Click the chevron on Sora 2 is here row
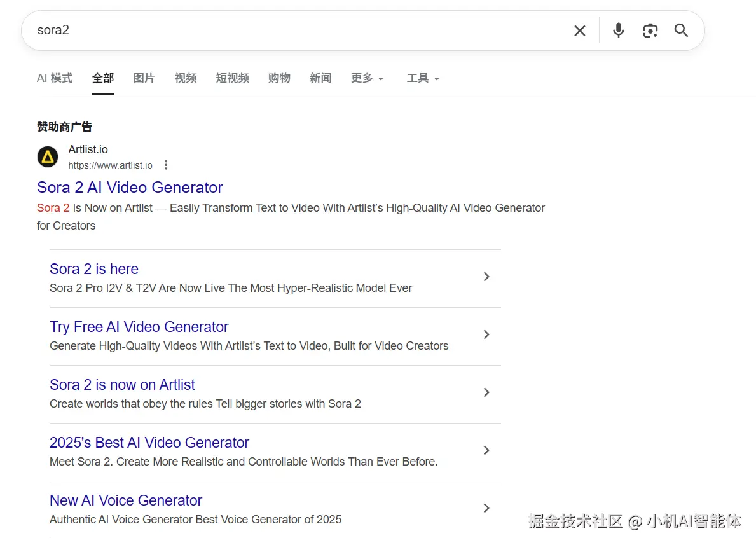 pos(486,277)
